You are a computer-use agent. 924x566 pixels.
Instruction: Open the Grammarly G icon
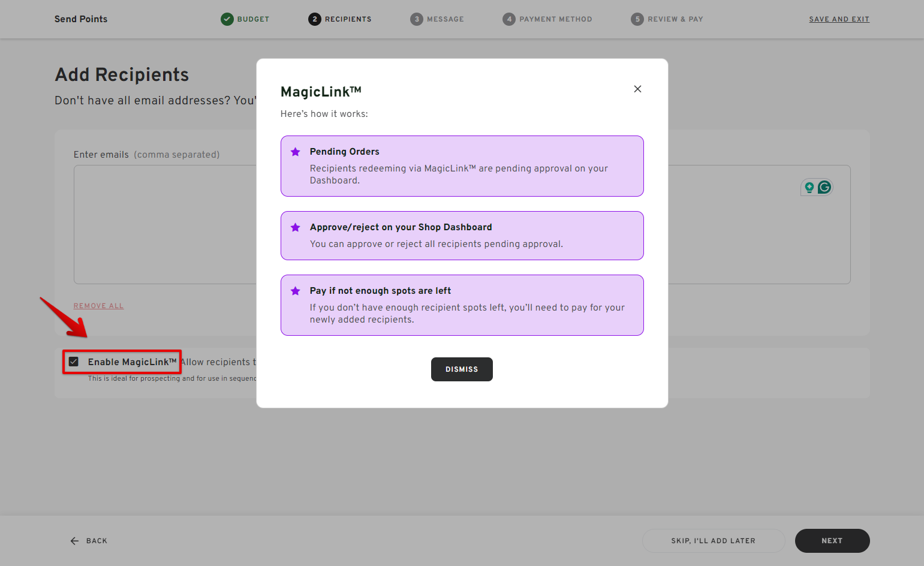click(x=825, y=187)
